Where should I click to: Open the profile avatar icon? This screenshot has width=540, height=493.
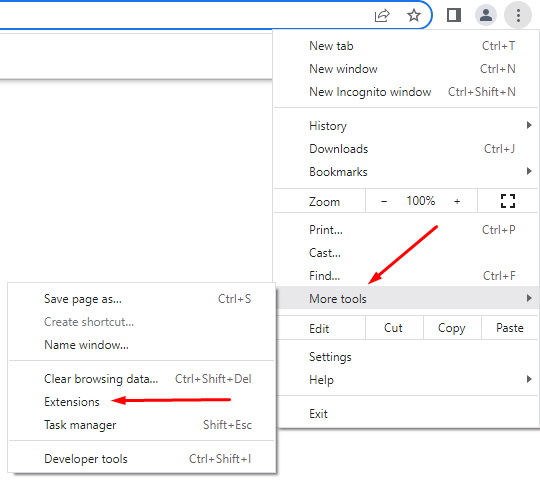point(486,15)
